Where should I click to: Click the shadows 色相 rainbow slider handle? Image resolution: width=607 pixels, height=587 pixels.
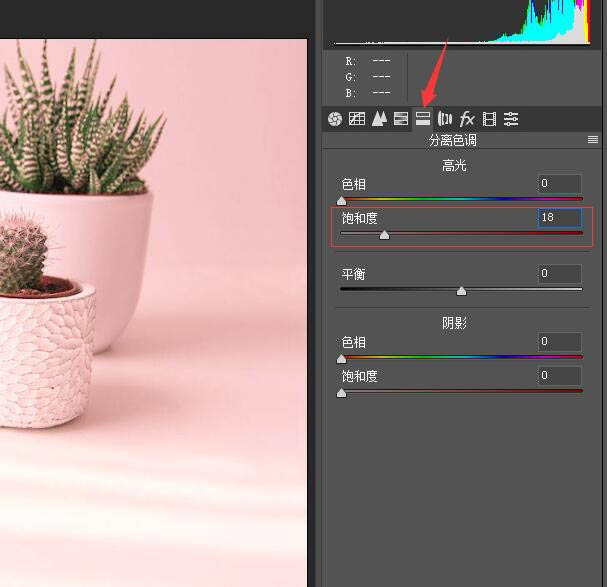coord(341,358)
